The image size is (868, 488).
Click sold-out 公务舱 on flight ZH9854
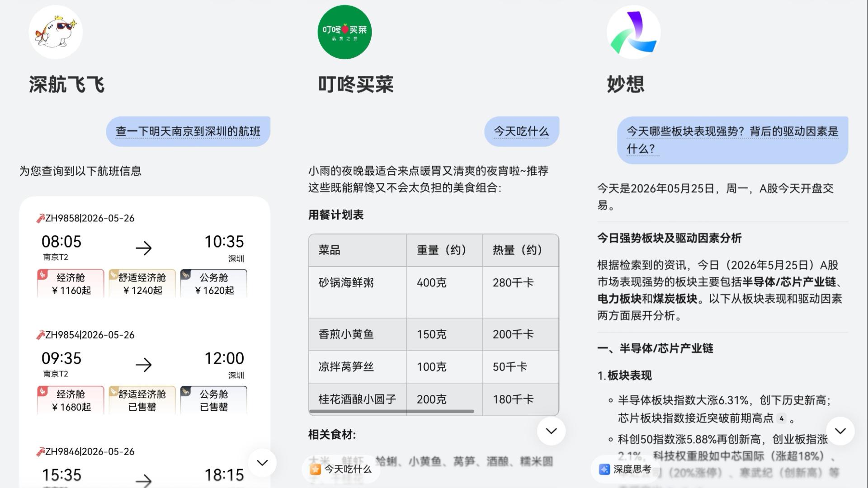point(214,400)
